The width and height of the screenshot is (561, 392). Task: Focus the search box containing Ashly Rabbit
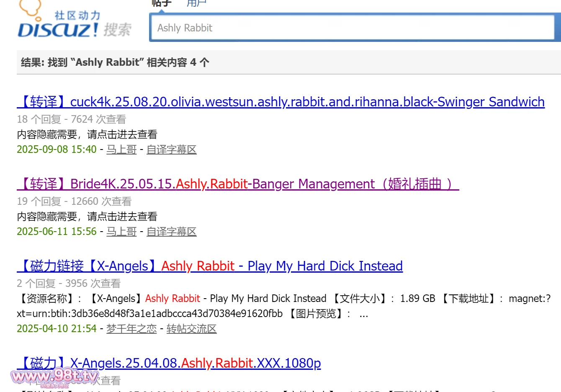pos(352,28)
